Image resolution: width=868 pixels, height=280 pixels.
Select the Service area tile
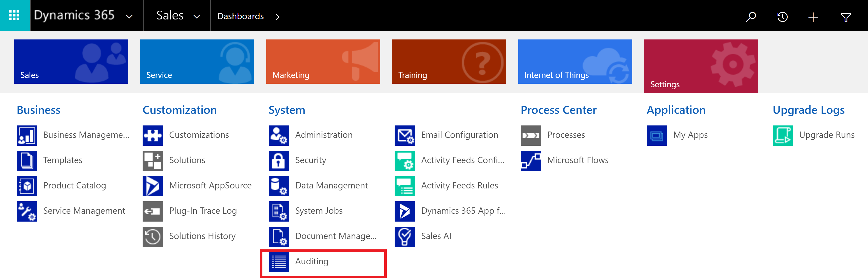[197, 61]
